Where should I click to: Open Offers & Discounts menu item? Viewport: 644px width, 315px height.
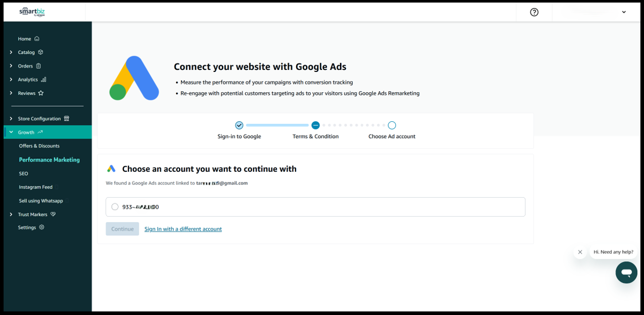pos(39,146)
